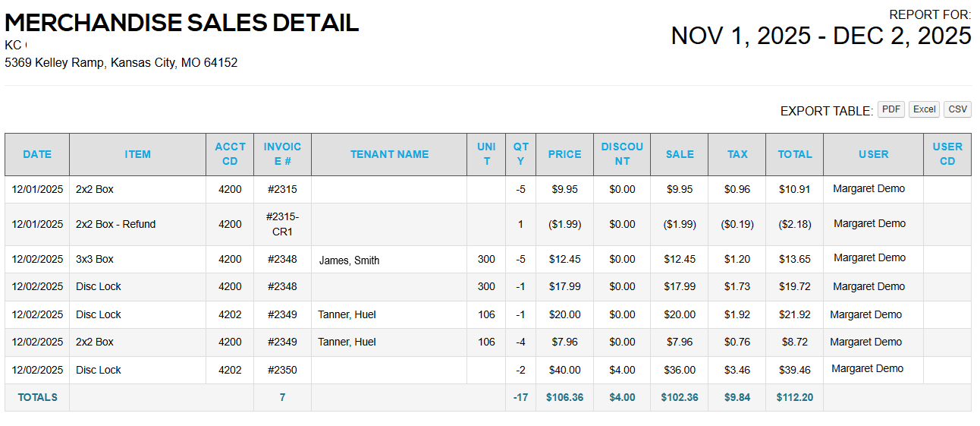Click the QTY column header
Image resolution: width=980 pixels, height=426 pixels.
coord(520,154)
